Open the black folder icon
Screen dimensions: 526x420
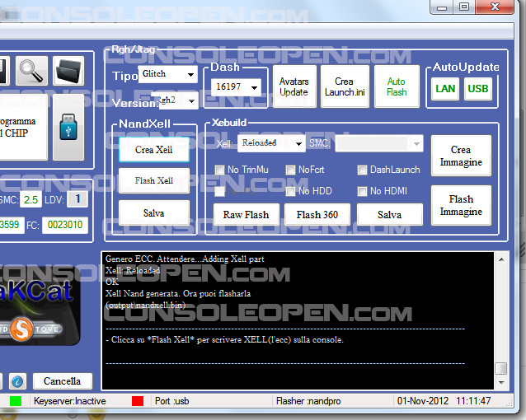click(x=68, y=71)
